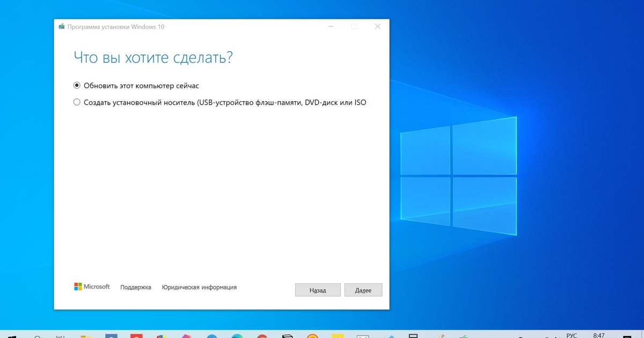Minimize the Windows 10 setup window

click(x=331, y=26)
